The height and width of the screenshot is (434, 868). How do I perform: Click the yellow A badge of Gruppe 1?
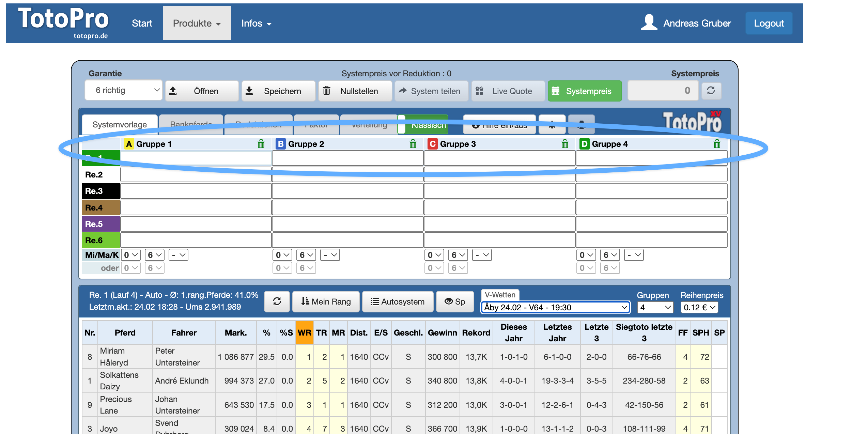coord(129,144)
